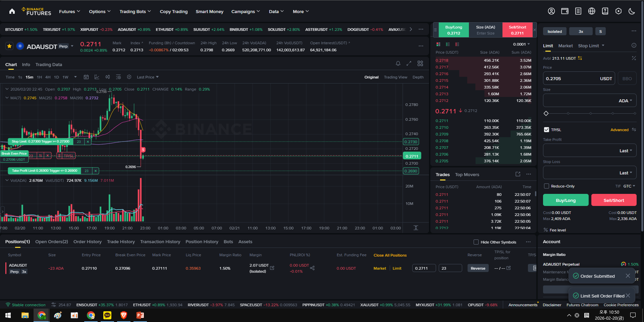
Task: Open the wallet icon in header
Action: (565, 11)
